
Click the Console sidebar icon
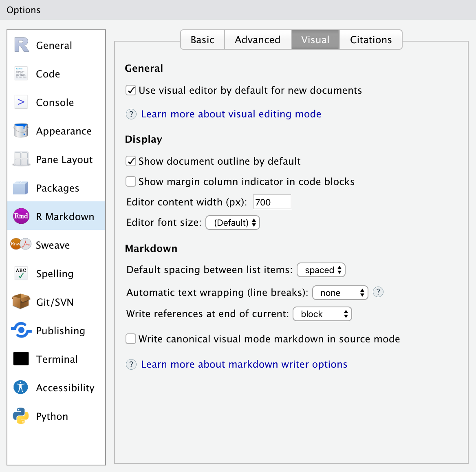pyautogui.click(x=21, y=102)
